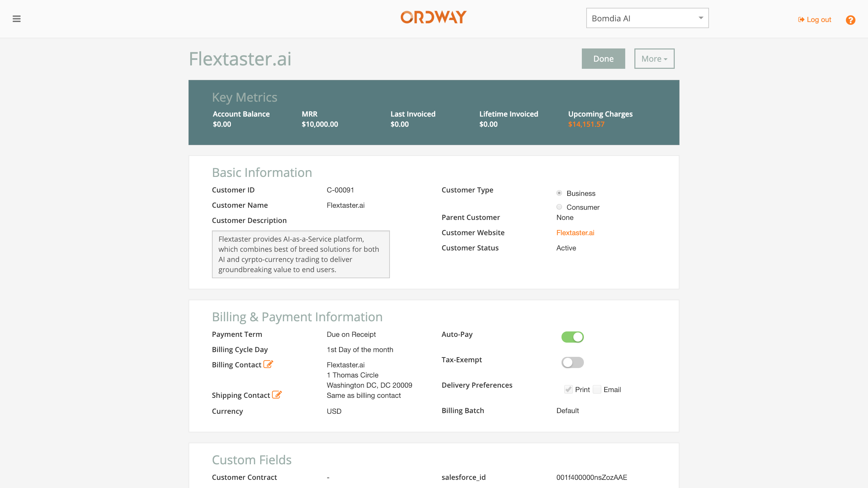This screenshot has height=488, width=868.
Task: Select the Business customer type radio
Action: pos(559,193)
